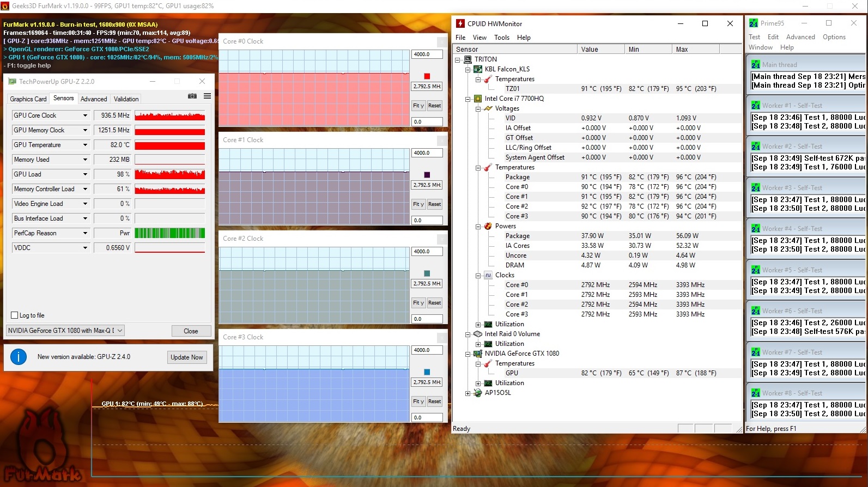Screen dimensions: 868x487
Task: Click the blue color swatch for Core #3 Clock
Action: click(x=427, y=372)
